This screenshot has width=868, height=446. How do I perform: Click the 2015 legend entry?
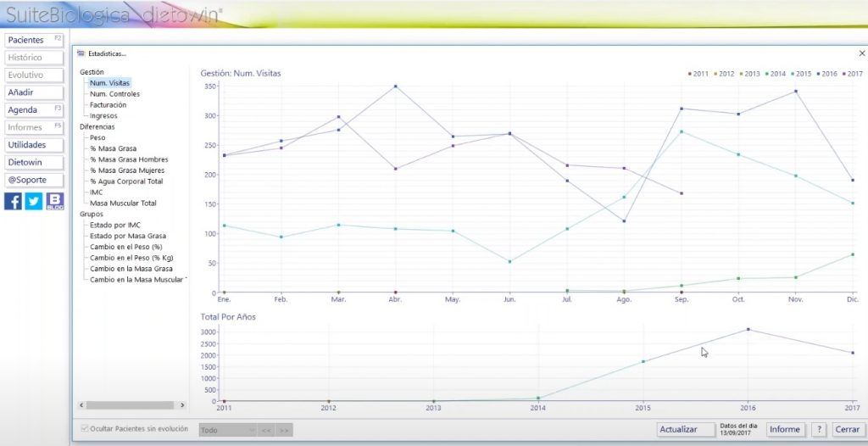801,74
